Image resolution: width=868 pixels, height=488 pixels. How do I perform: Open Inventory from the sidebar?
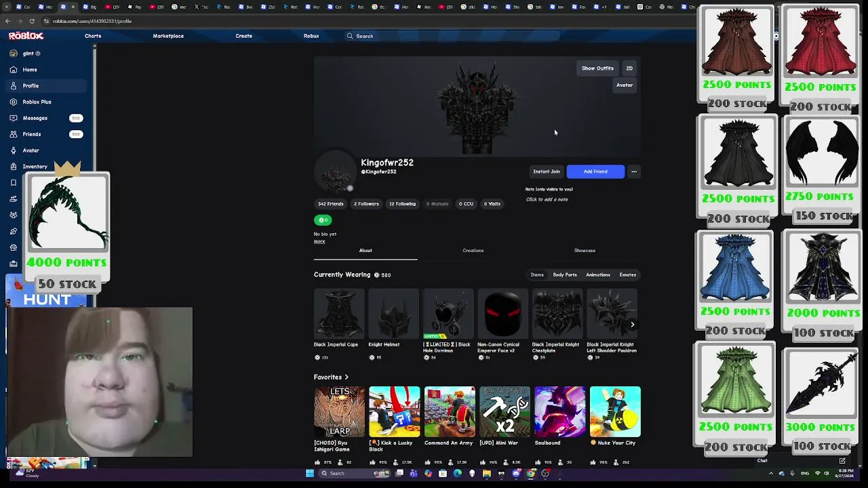point(35,167)
